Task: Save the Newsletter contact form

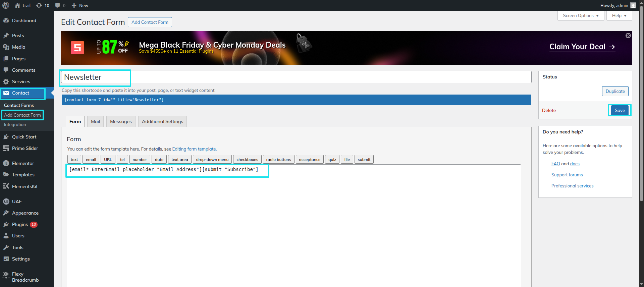Action: tap(620, 110)
